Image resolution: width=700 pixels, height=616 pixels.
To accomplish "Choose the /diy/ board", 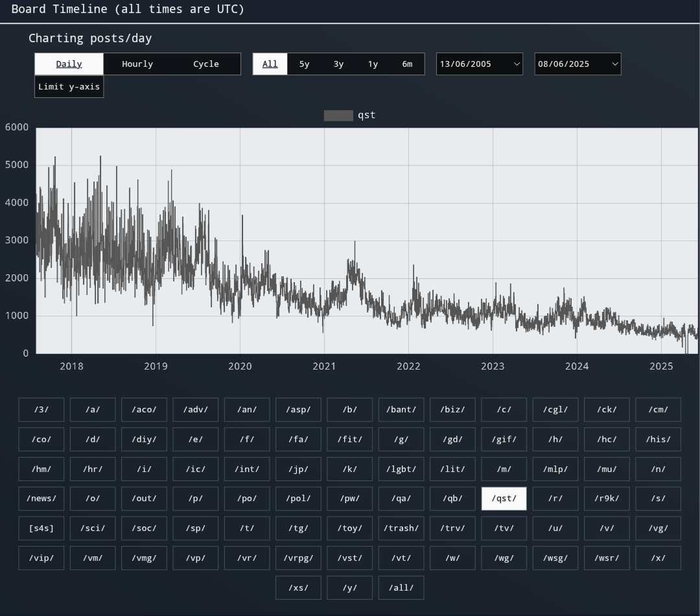I will [144, 439].
